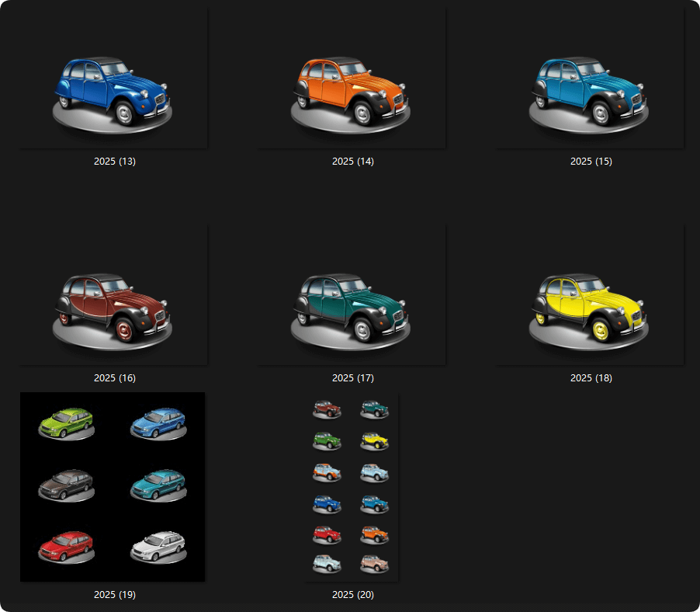The width and height of the screenshot is (700, 612).
Task: Click the file name label 2025 (14)
Action: 353,162
